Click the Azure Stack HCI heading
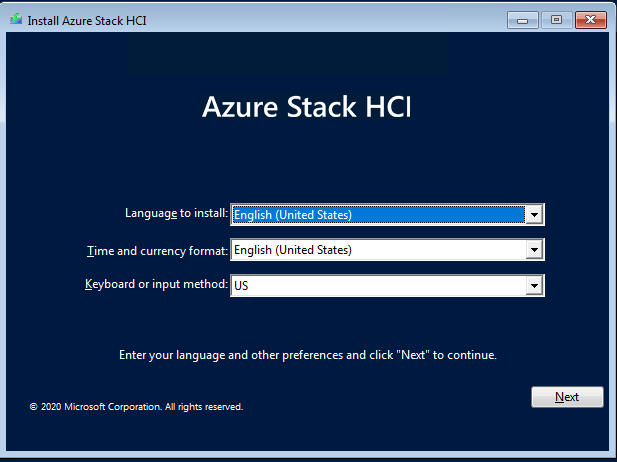Screen dimensions: 617x462 click(306, 106)
